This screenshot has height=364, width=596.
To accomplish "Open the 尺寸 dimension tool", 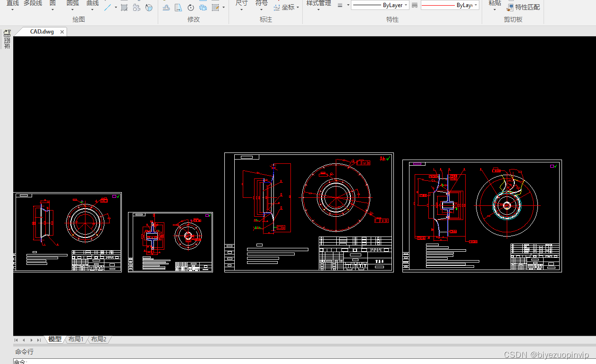I will 241,3.
